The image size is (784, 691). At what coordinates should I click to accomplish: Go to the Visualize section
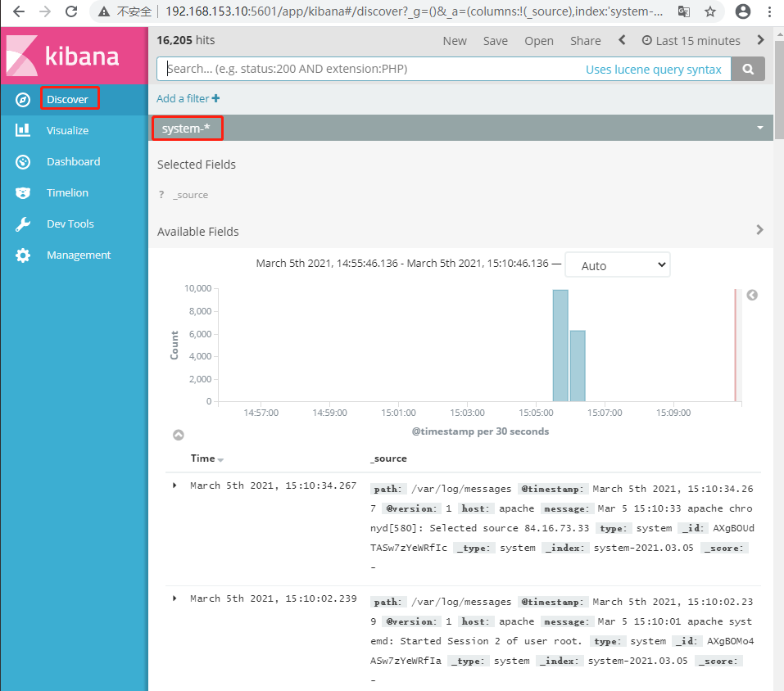click(67, 130)
